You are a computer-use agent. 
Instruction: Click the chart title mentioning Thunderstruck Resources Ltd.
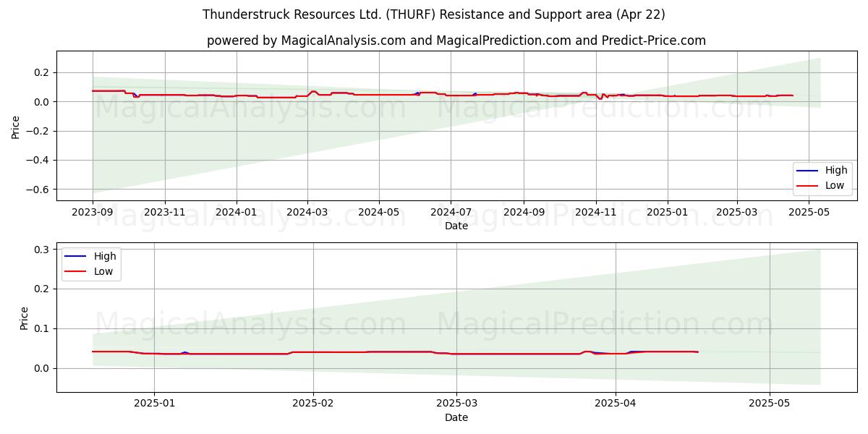coord(434,14)
